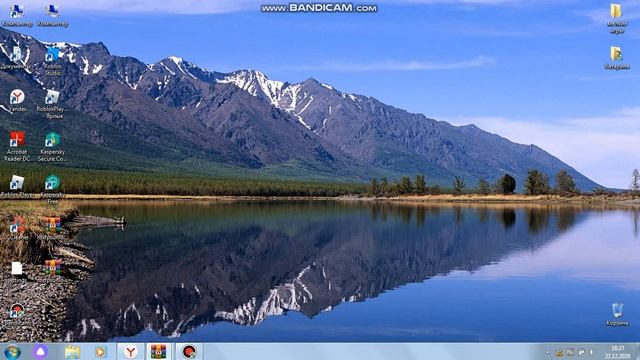Select the Катерина archive on the desktop
This screenshot has height=360, width=640.
pyautogui.click(x=617, y=58)
